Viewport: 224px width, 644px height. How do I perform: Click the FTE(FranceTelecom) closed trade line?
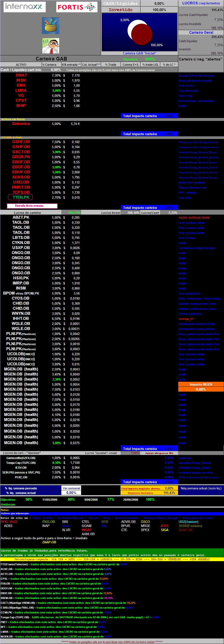[64, 564]
